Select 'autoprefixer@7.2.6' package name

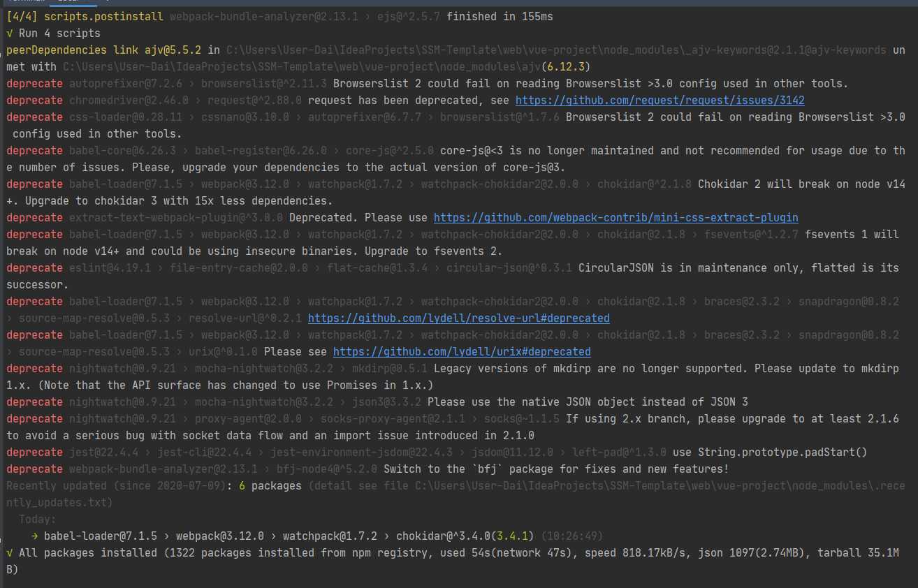pos(126,84)
